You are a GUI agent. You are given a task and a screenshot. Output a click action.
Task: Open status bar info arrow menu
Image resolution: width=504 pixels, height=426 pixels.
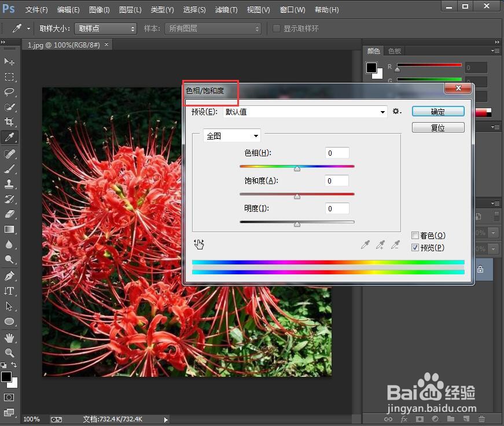click(166, 420)
